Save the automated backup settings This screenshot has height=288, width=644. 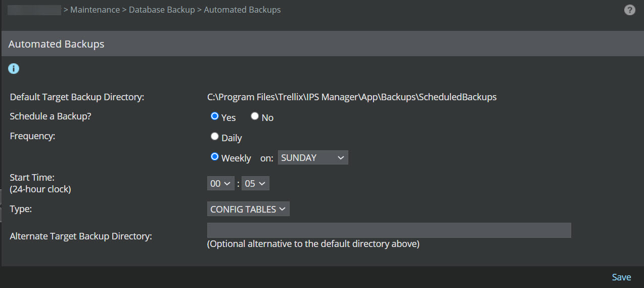point(621,277)
